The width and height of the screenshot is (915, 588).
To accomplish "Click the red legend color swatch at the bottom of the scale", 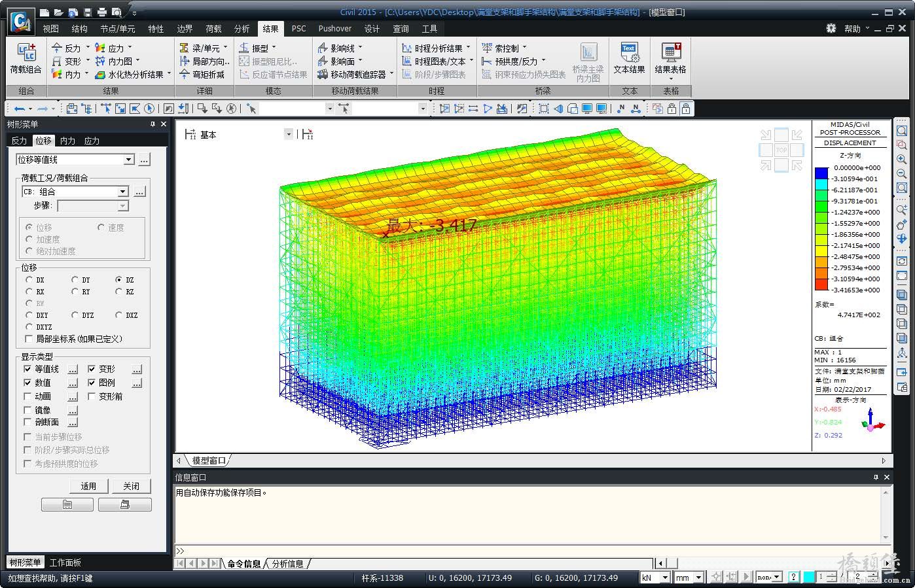I will click(821, 285).
